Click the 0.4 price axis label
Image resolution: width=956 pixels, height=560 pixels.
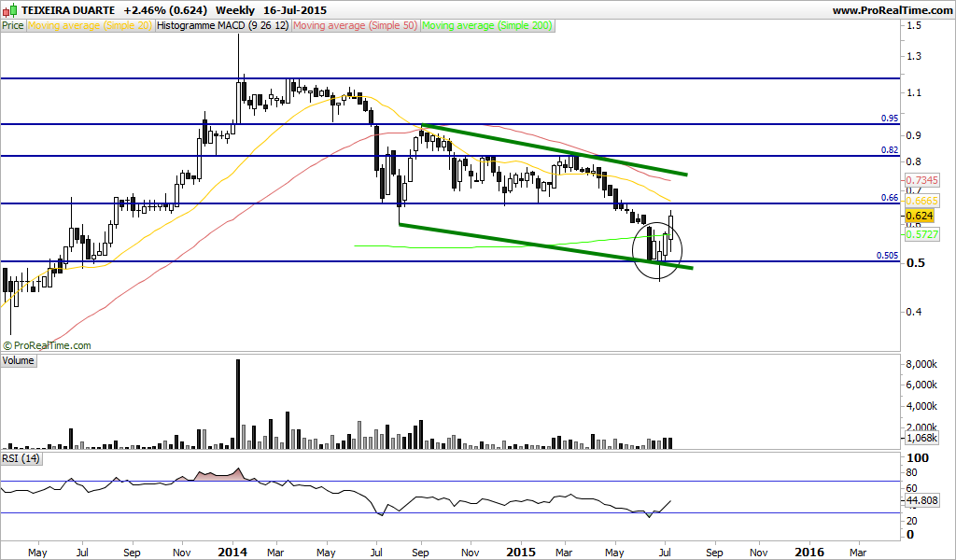click(914, 312)
